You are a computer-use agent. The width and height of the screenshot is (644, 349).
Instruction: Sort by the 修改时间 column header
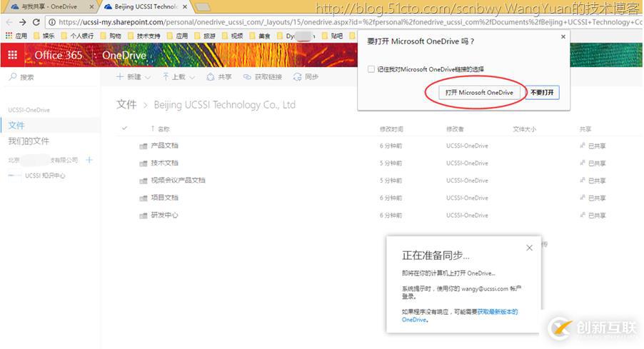point(391,129)
